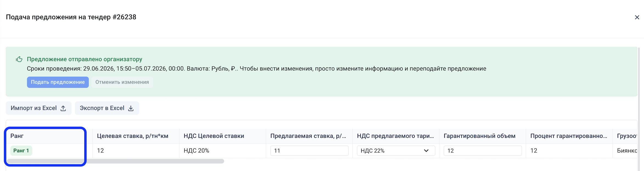The image size is (644, 171).
Task: Click the upload icon on Импорт из Excel
Action: click(x=63, y=108)
